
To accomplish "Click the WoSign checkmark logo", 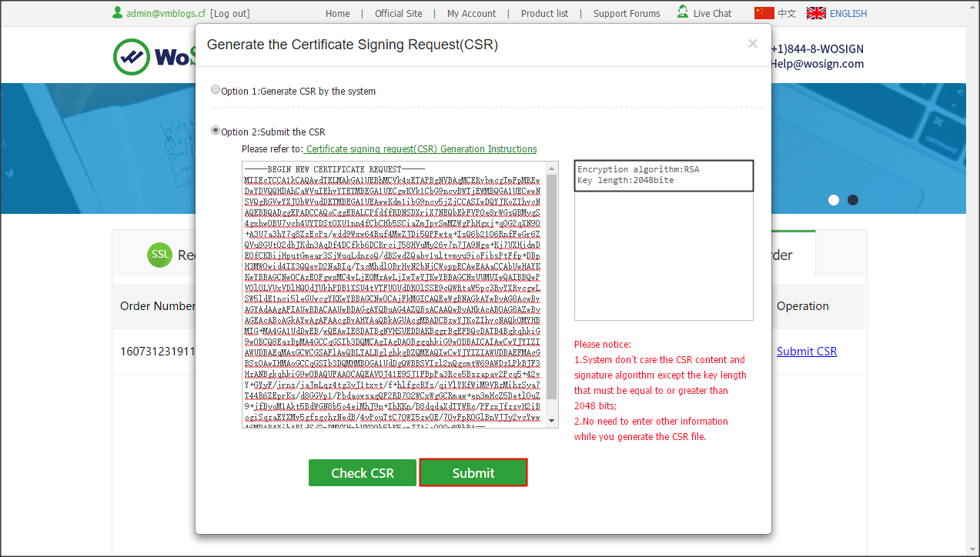I will [x=132, y=57].
